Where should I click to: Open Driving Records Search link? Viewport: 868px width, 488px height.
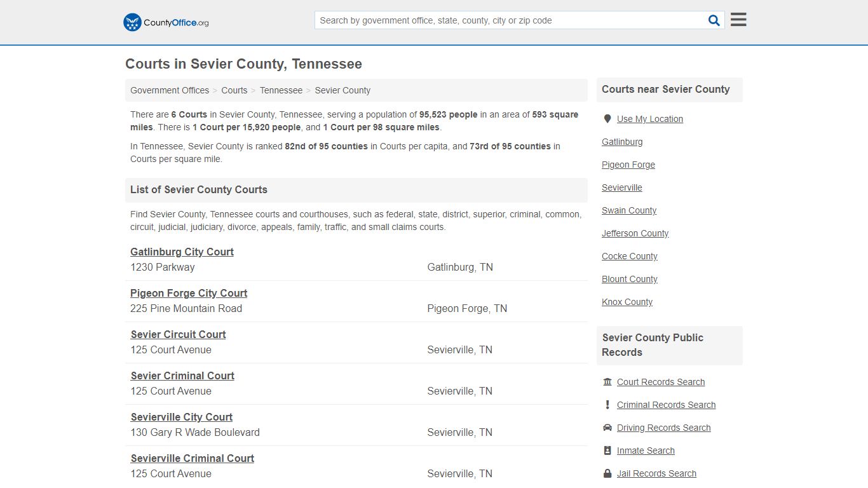pyautogui.click(x=664, y=428)
